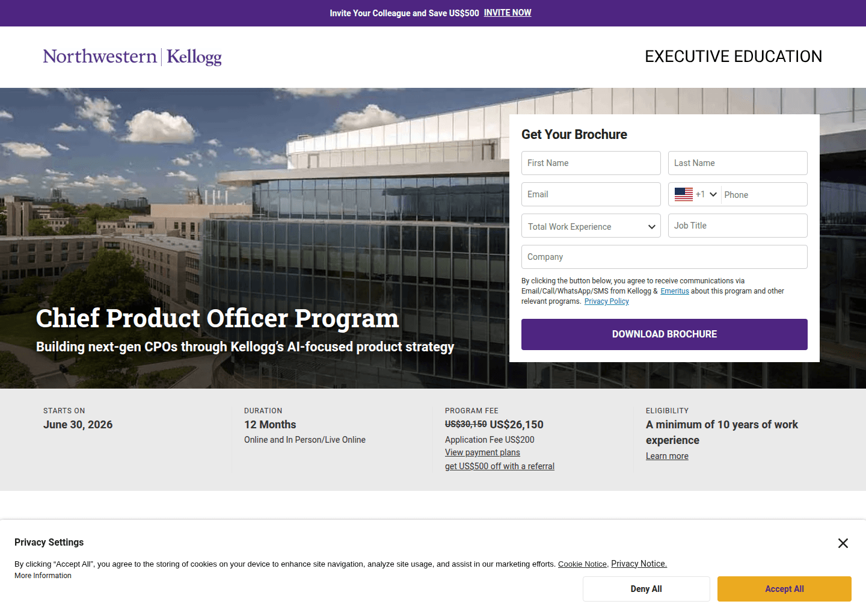Click the Chief Product Officer Program heading
This screenshot has height=616, width=866.
[218, 318]
